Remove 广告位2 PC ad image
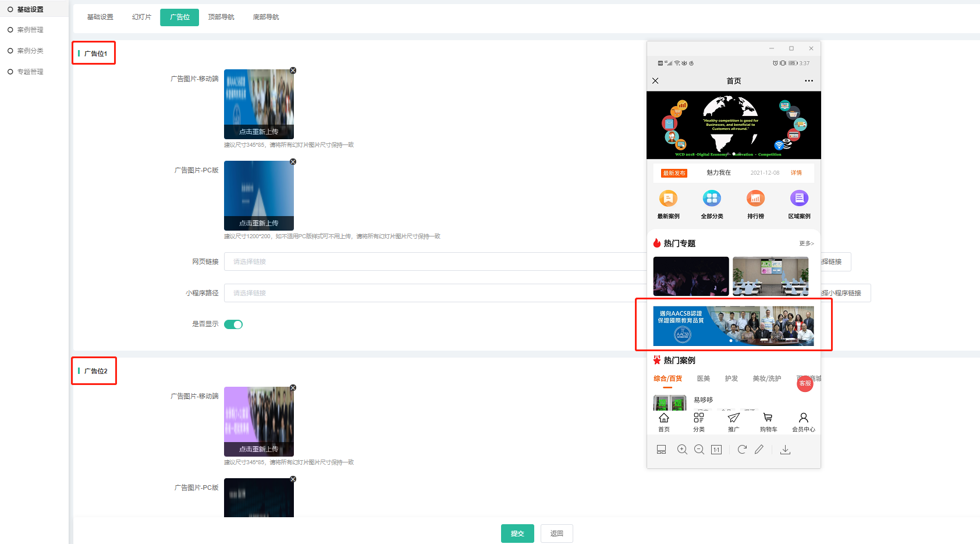This screenshot has width=980, height=544. tap(293, 479)
